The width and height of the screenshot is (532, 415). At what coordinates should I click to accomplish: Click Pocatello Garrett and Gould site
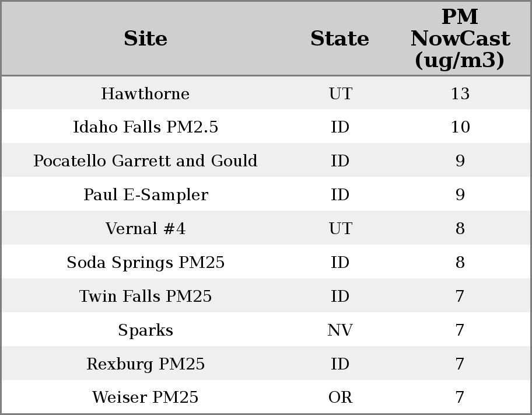[x=145, y=161]
